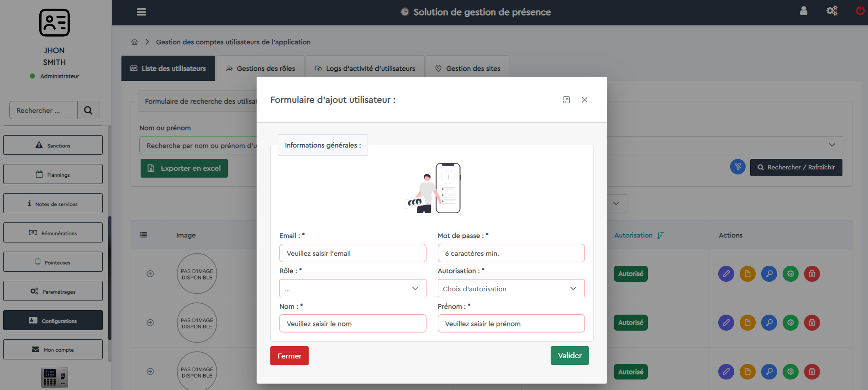Click the ID card logo in sidebar

coord(54,22)
